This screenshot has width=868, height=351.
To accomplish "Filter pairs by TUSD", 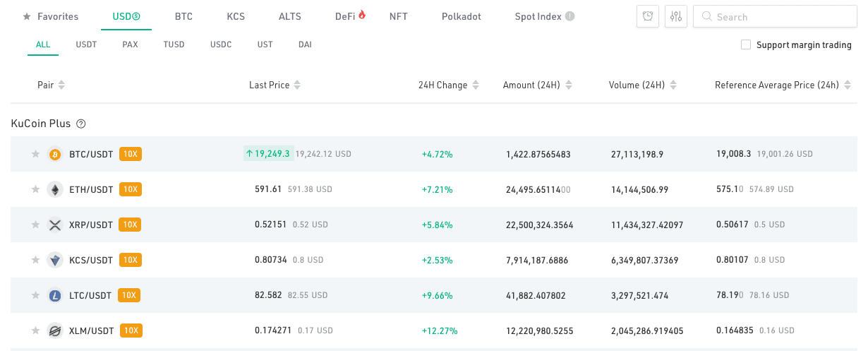I will (x=174, y=44).
